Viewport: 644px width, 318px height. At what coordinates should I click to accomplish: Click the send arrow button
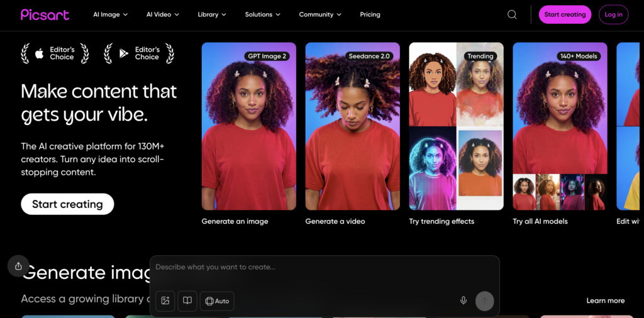[485, 301]
